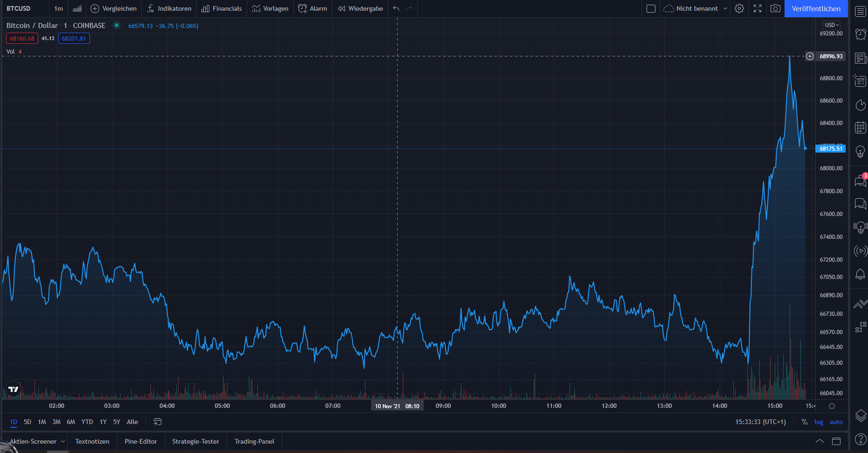Open the calendar icon in right sidebar
The height and width of the screenshot is (453, 868).
click(860, 127)
